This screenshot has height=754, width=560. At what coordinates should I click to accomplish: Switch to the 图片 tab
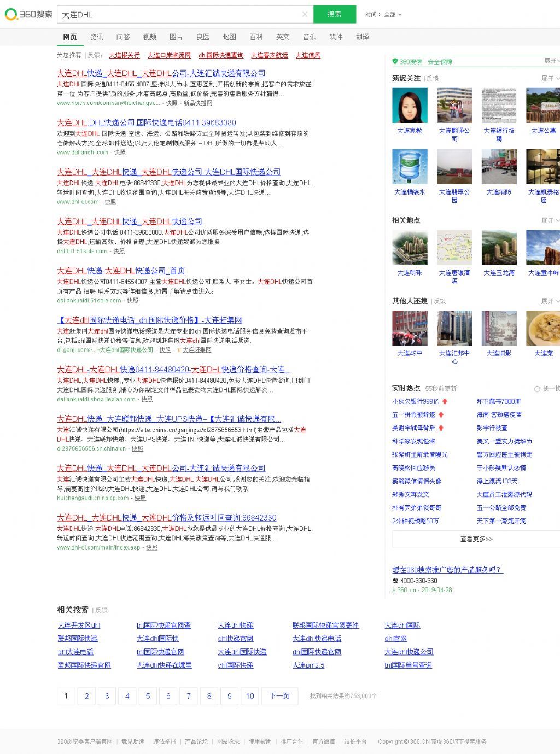(176, 37)
